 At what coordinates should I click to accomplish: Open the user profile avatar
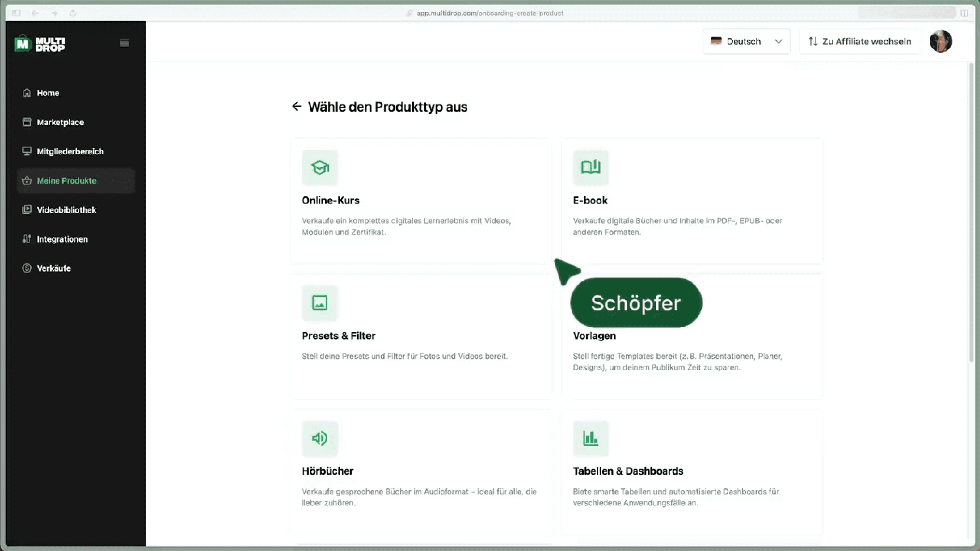940,41
